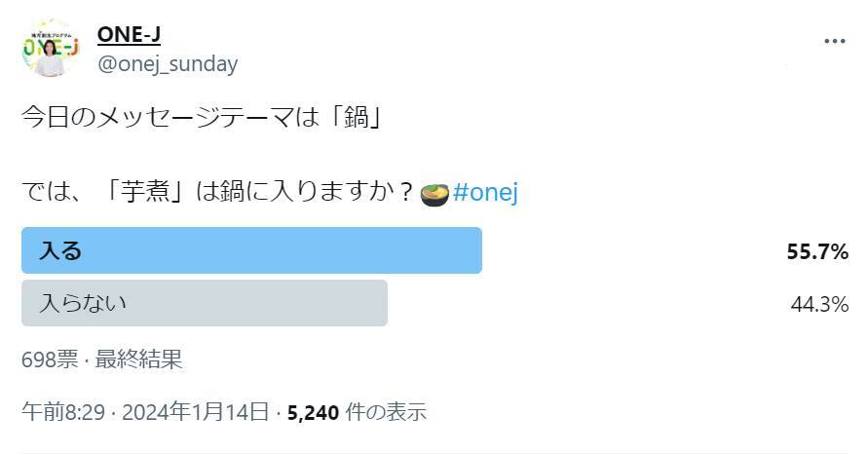Select the 入る poll result bar

point(251,250)
